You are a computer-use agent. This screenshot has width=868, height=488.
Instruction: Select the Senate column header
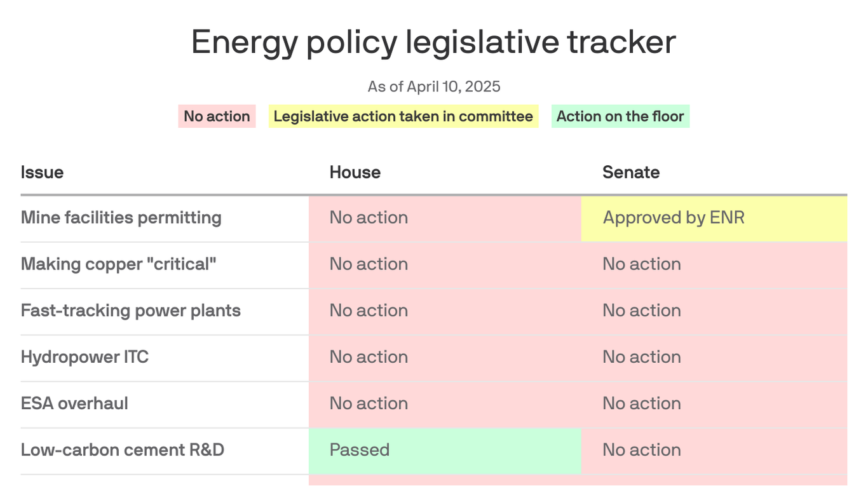pyautogui.click(x=631, y=172)
